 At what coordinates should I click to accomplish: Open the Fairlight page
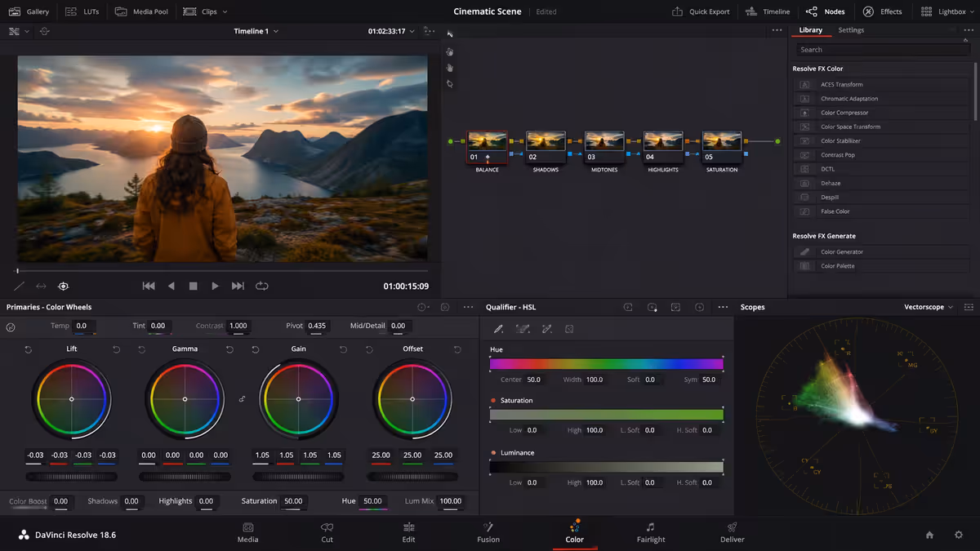point(651,533)
